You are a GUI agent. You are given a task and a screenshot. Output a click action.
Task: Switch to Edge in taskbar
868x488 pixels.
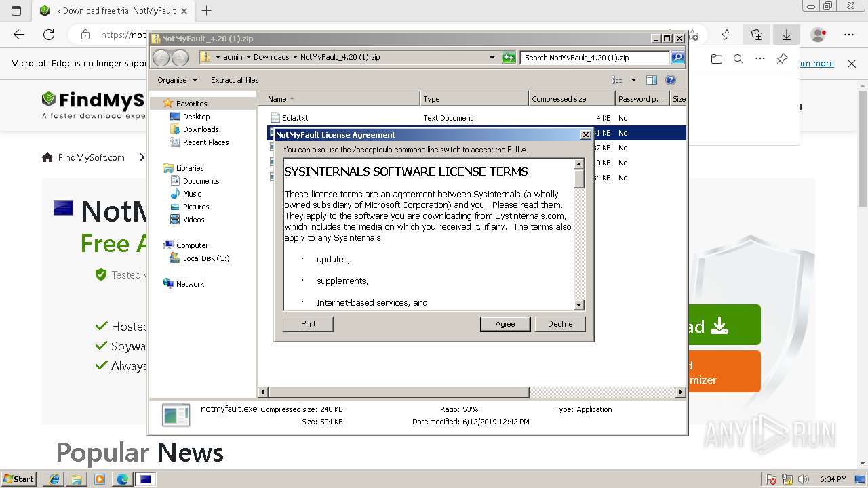pos(123,479)
